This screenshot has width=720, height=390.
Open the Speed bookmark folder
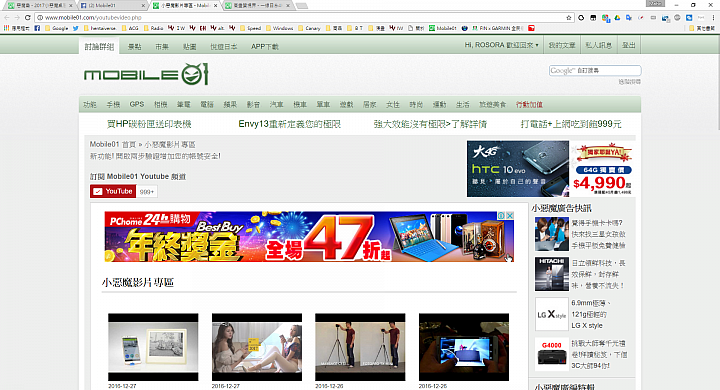tap(250, 28)
